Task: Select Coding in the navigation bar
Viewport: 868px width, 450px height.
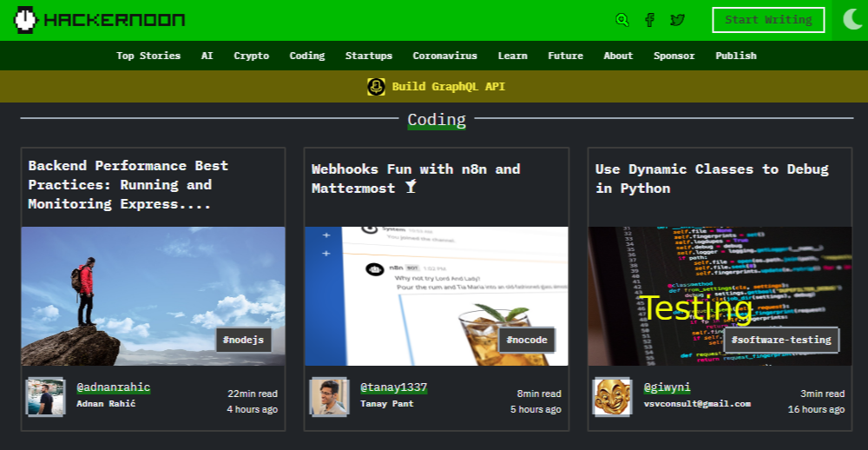Action: [307, 56]
